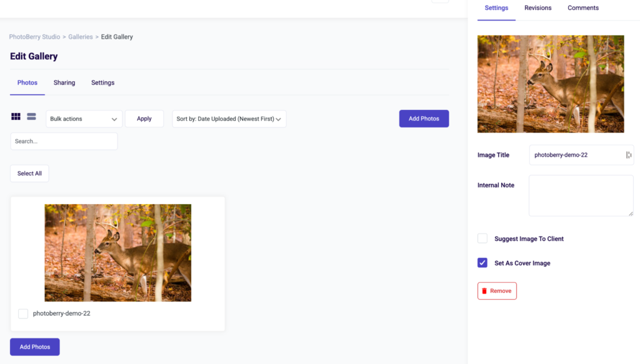This screenshot has width=640, height=364.
Task: Open the Comments tab in side panel
Action: tap(583, 8)
